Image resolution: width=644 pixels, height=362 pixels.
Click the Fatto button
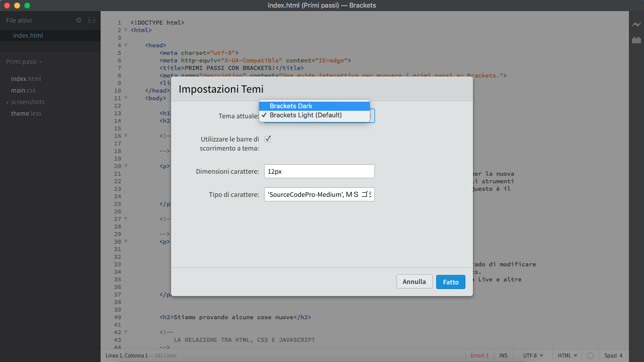coord(450,282)
